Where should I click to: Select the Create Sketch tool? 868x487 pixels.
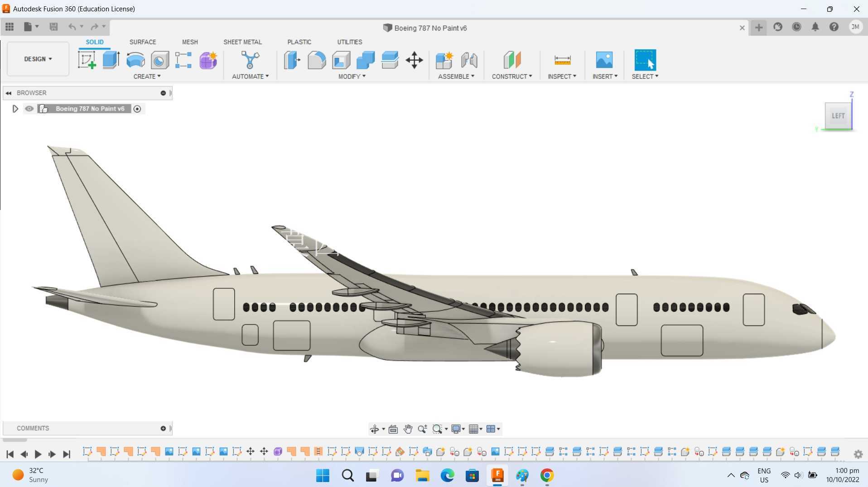coord(87,60)
